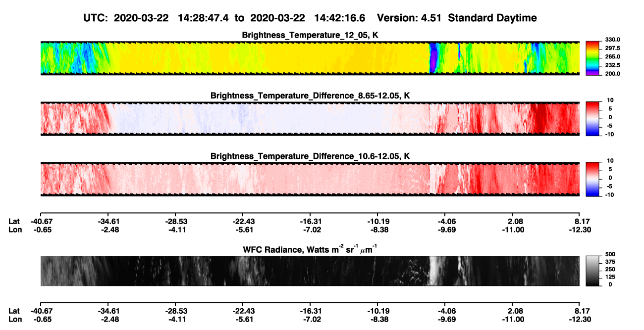Click the grayscale WFC Radiance colorbar
644x330 pixels.
click(x=593, y=271)
